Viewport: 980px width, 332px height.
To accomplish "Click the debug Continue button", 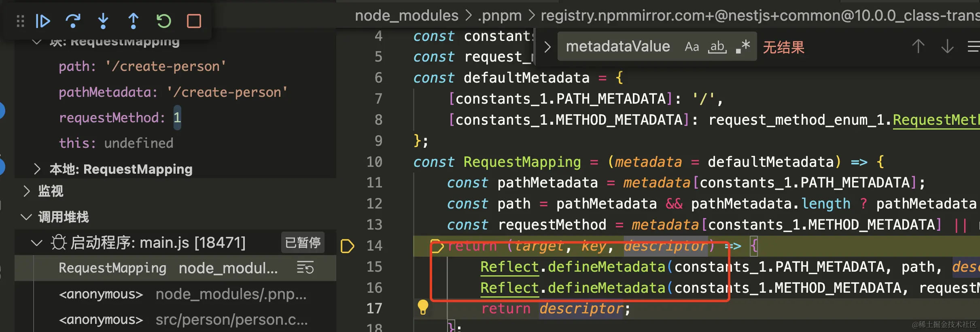I will click(42, 21).
